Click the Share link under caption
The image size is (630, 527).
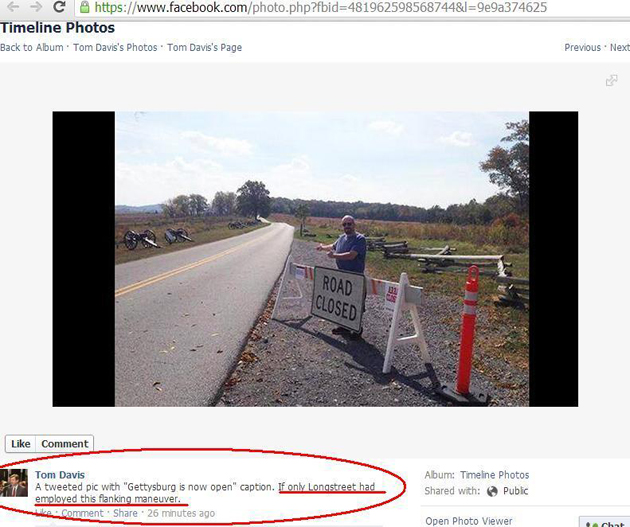125,513
